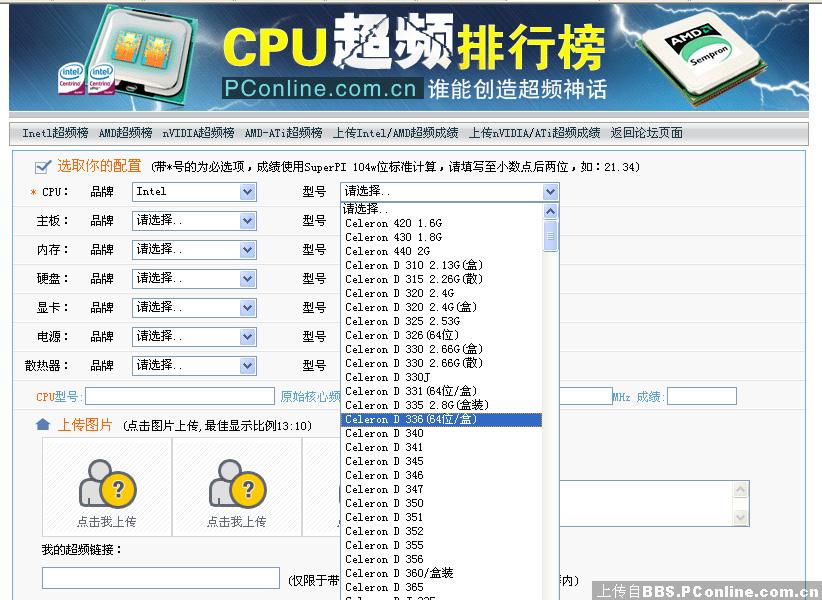This screenshot has height=600, width=822.
Task: Open the AMD-ATi超频榜 nav link
Action: 284,133
